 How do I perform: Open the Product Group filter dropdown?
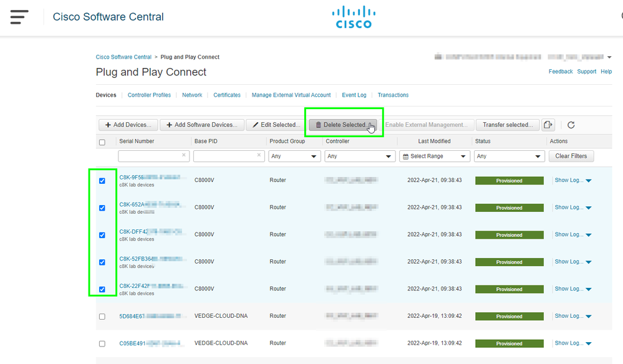294,156
